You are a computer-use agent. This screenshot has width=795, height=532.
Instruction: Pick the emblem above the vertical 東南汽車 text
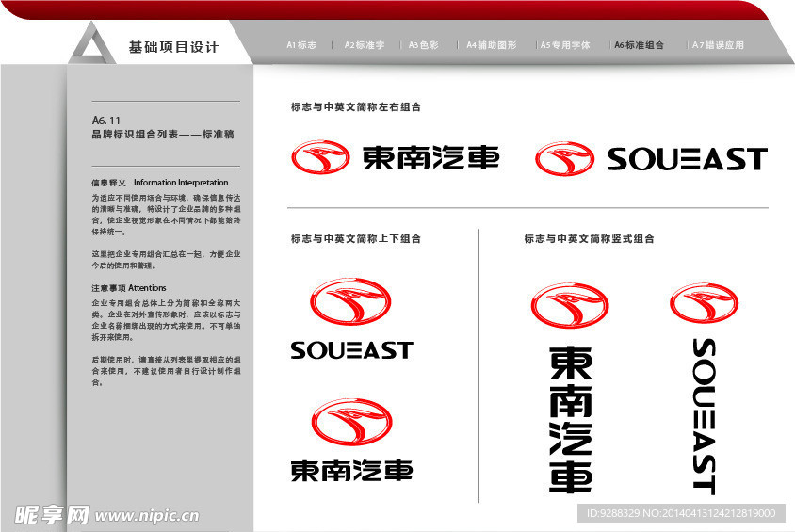(x=570, y=305)
